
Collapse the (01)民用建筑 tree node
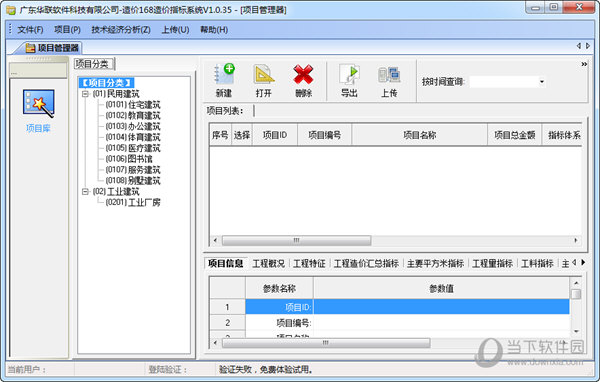point(85,94)
